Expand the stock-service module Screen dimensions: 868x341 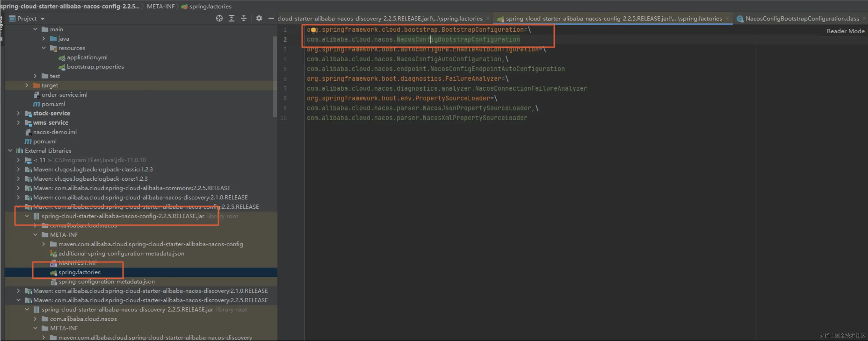click(18, 114)
